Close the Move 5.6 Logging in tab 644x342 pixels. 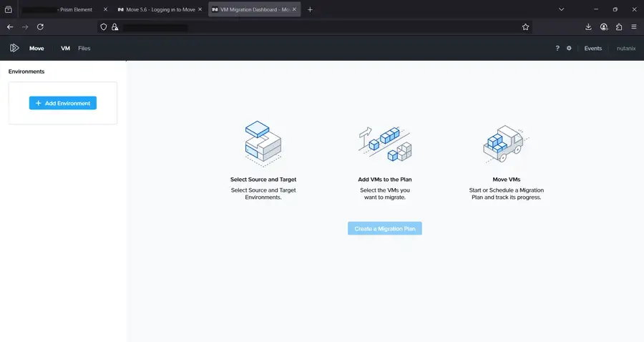click(200, 9)
